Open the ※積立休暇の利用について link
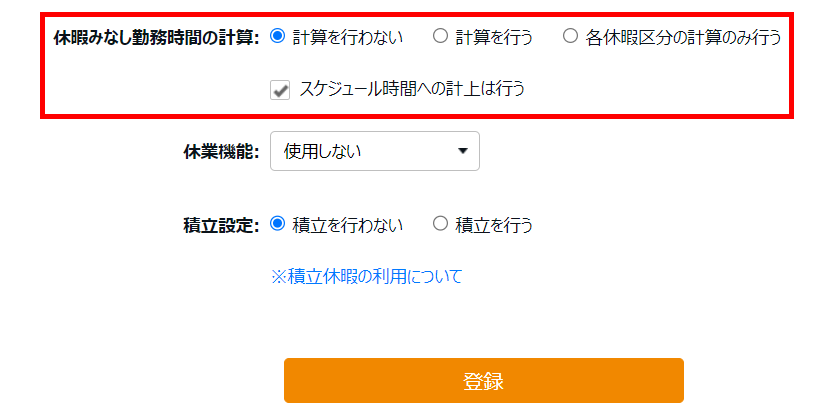The height and width of the screenshot is (418, 836). point(366,277)
